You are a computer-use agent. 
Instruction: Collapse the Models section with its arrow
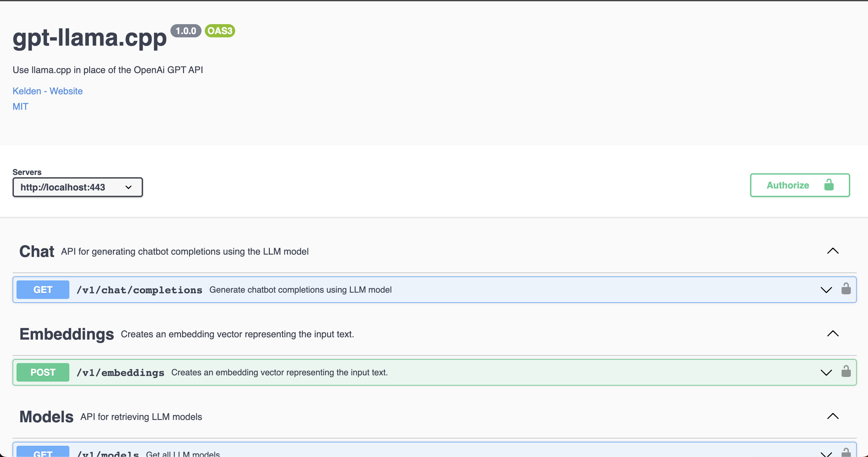(833, 416)
